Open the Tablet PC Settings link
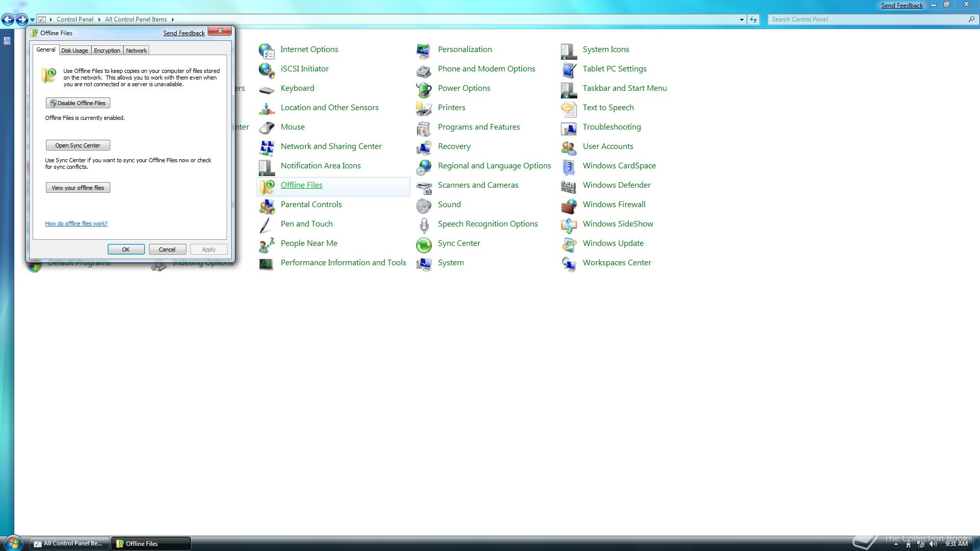 (x=615, y=69)
